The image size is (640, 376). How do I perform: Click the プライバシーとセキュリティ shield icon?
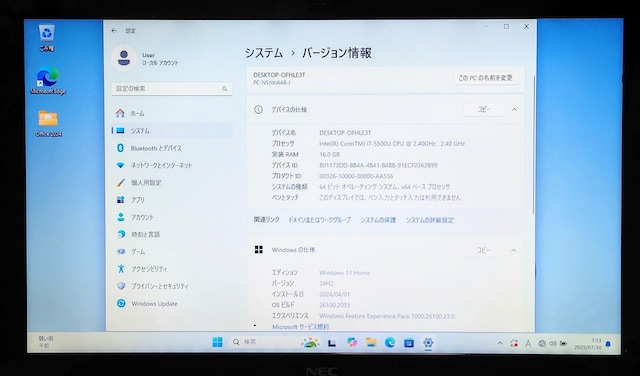[121, 286]
